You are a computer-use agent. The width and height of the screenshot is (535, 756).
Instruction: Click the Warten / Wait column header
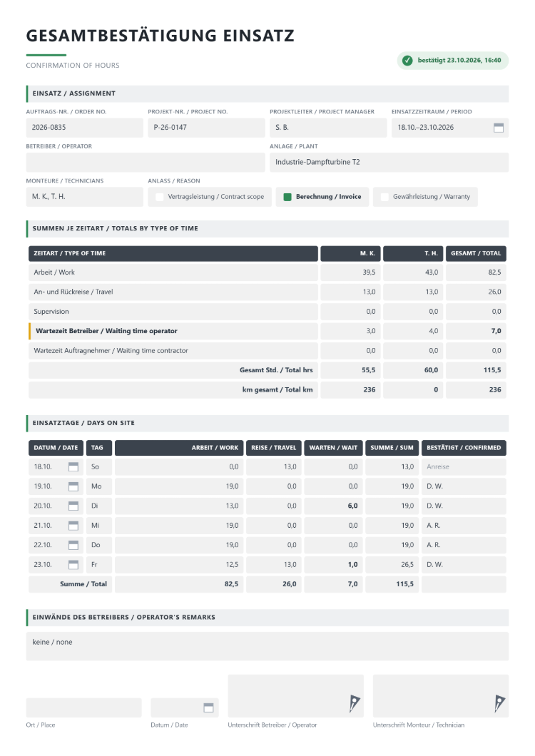(333, 448)
